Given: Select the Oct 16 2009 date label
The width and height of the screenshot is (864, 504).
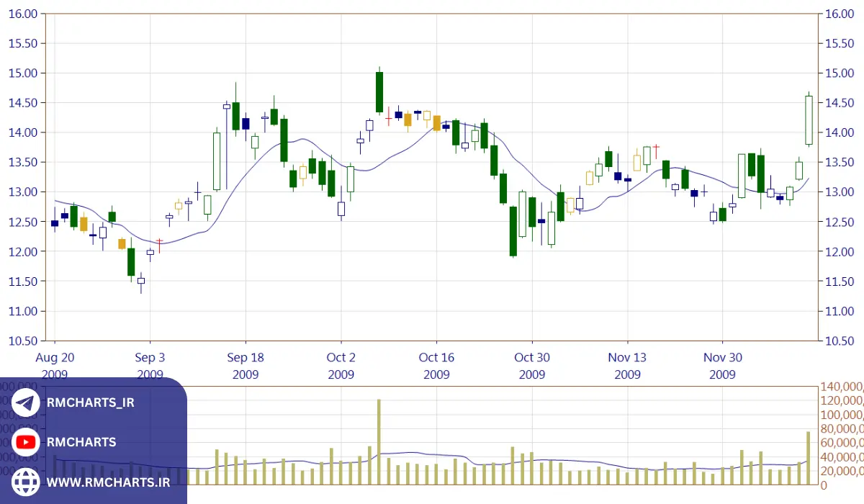Looking at the screenshot, I should click(436, 366).
